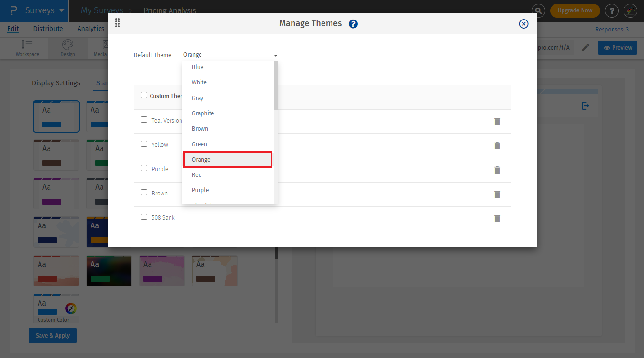This screenshot has height=358, width=644.
Task: Check the Teal Version theme checkbox
Action: (x=144, y=120)
